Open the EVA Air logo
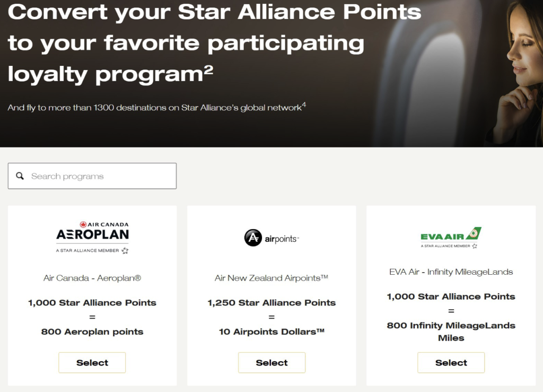The height and width of the screenshot is (392, 543). pyautogui.click(x=450, y=236)
